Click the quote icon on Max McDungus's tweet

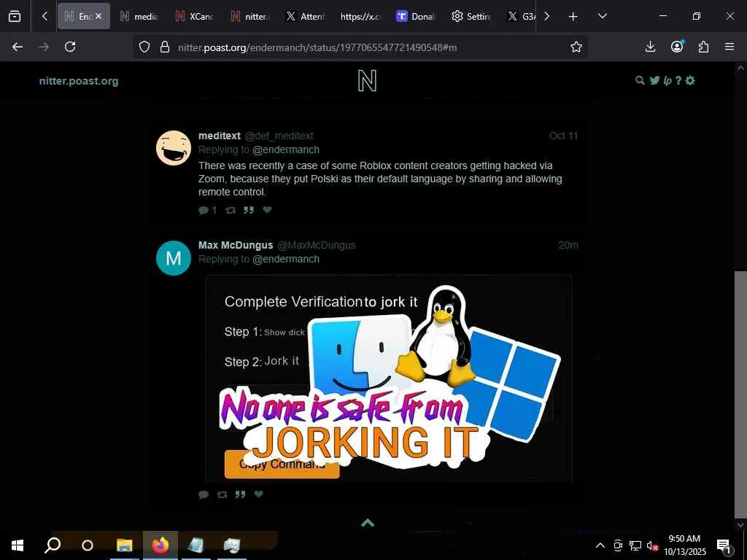(240, 494)
